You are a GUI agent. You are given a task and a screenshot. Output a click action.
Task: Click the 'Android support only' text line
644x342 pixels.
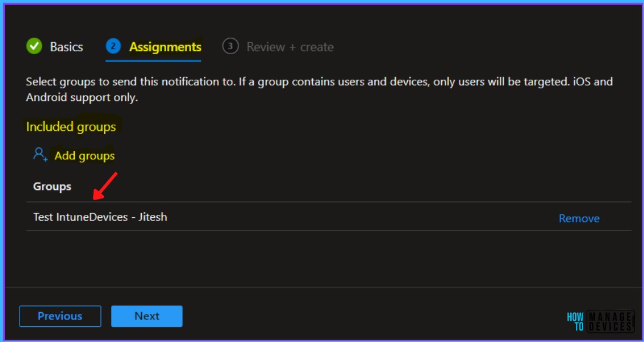pos(82,98)
